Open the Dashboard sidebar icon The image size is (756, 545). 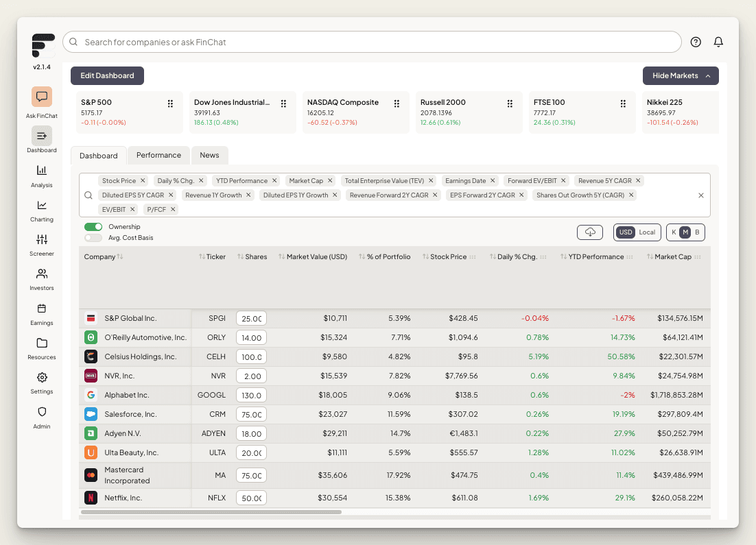(x=42, y=136)
